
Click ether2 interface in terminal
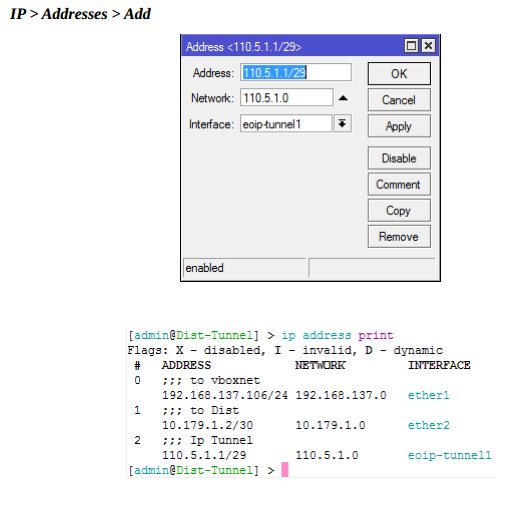tap(429, 425)
